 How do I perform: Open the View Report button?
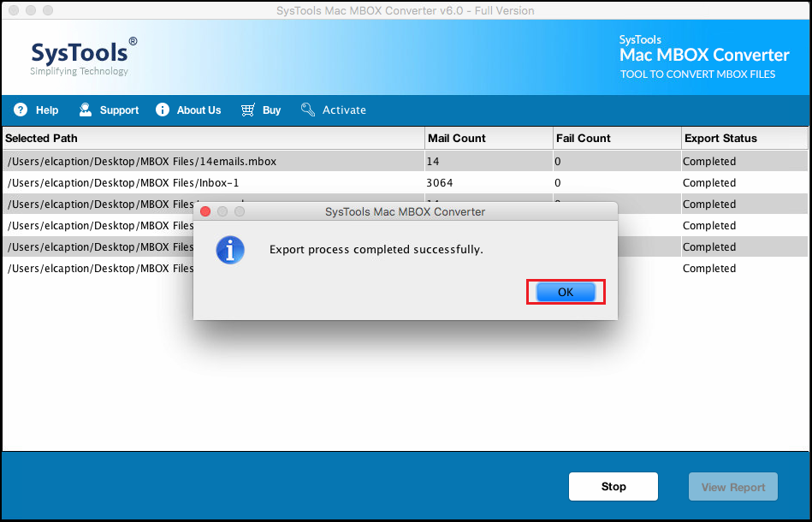click(732, 487)
